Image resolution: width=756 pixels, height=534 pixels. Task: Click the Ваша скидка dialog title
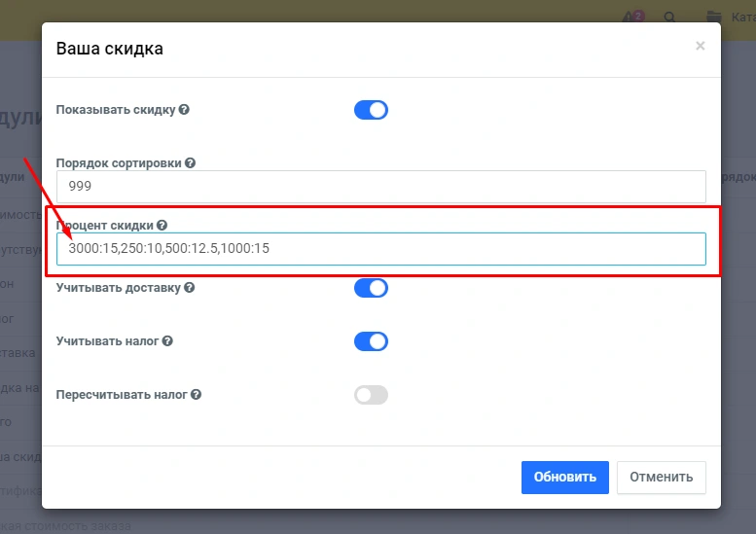(110, 49)
